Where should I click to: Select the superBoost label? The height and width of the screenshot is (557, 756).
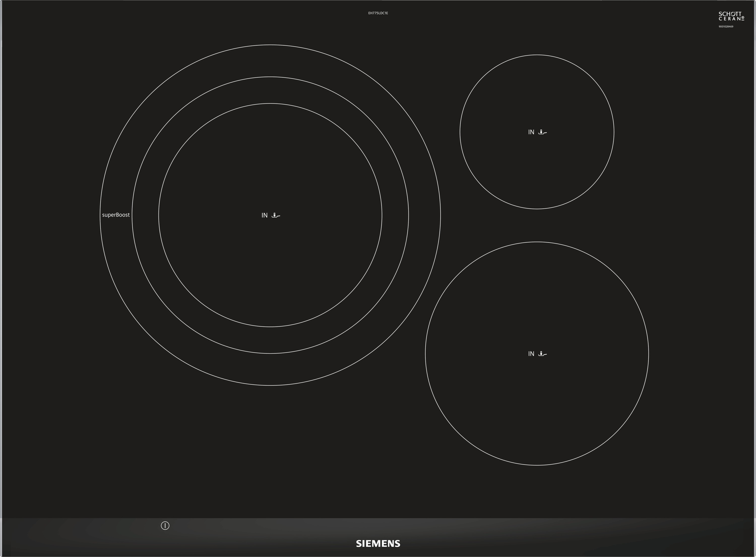click(116, 215)
